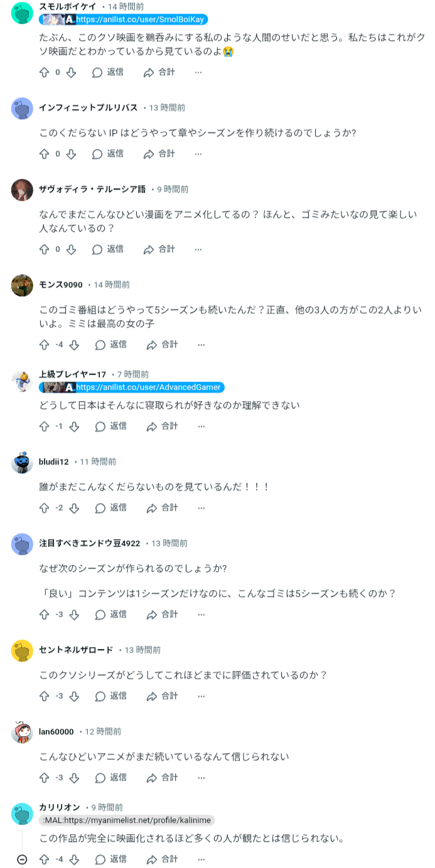Click reply icon under bludii12's comment
Viewport: 435px width, 868px height.
(100, 508)
